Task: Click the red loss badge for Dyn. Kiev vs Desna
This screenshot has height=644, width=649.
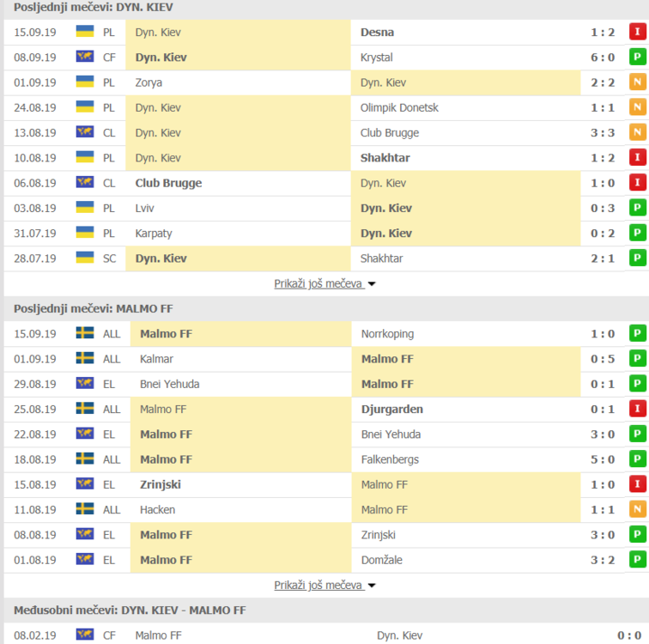Action: coord(637,32)
